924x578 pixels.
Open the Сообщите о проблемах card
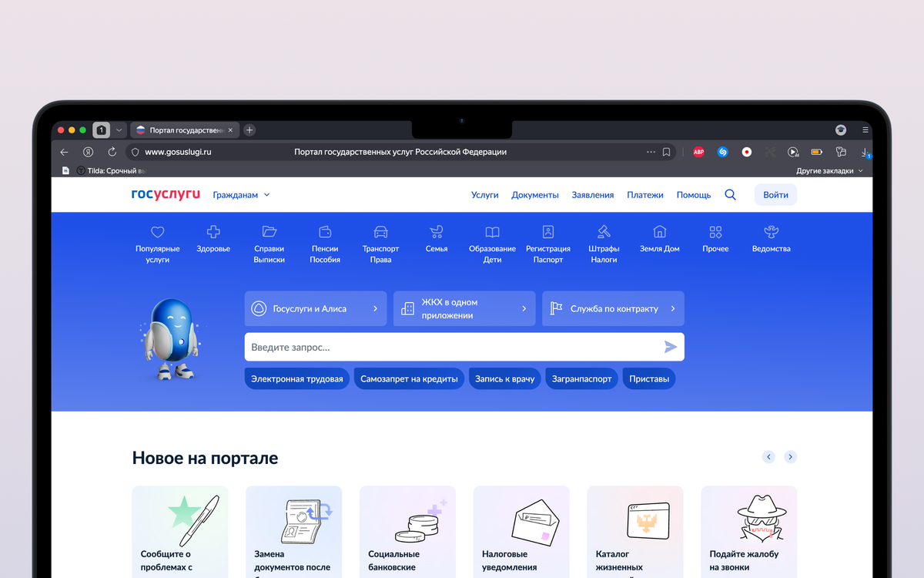click(x=180, y=532)
